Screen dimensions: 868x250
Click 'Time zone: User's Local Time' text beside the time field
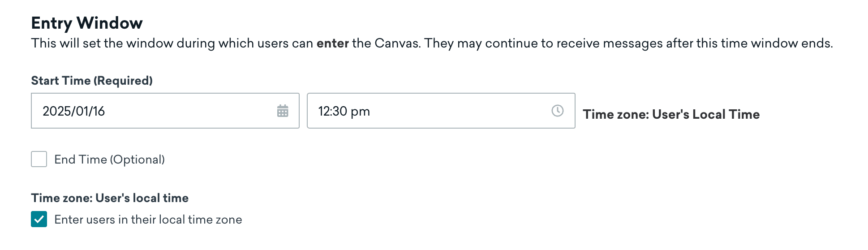click(x=671, y=114)
